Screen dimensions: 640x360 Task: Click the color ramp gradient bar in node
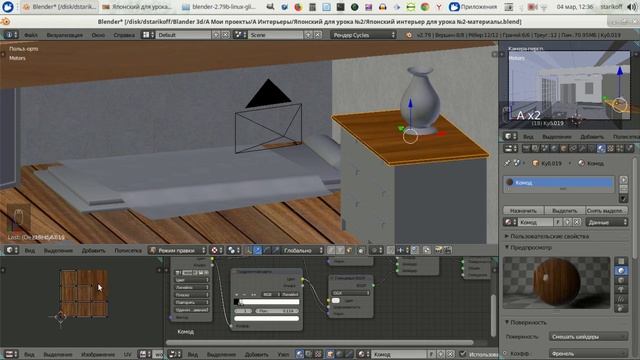pyautogui.click(x=267, y=302)
